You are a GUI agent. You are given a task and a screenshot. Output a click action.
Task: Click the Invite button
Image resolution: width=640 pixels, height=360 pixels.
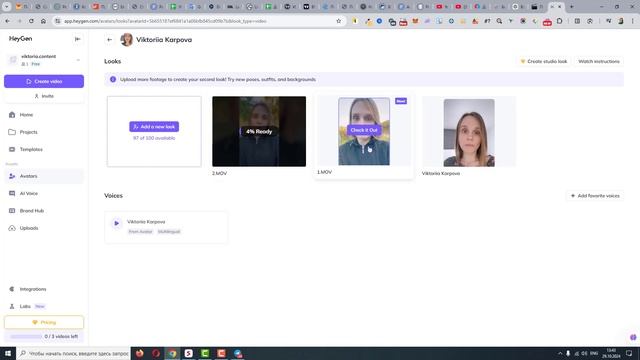(44, 96)
